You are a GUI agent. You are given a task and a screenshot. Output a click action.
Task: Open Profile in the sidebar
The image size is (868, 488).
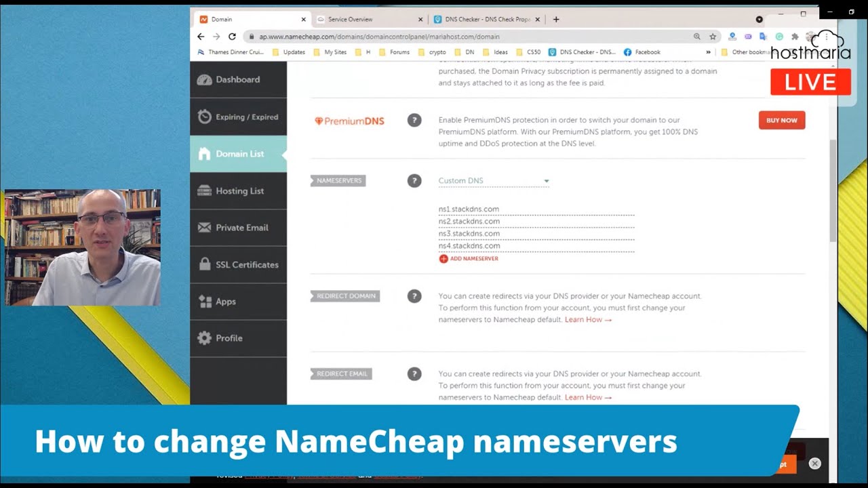pyautogui.click(x=238, y=338)
